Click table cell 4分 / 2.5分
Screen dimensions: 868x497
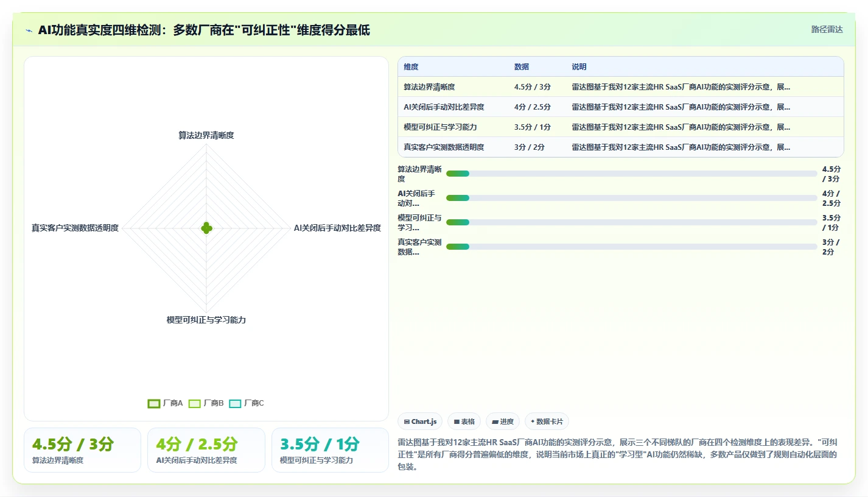(533, 107)
